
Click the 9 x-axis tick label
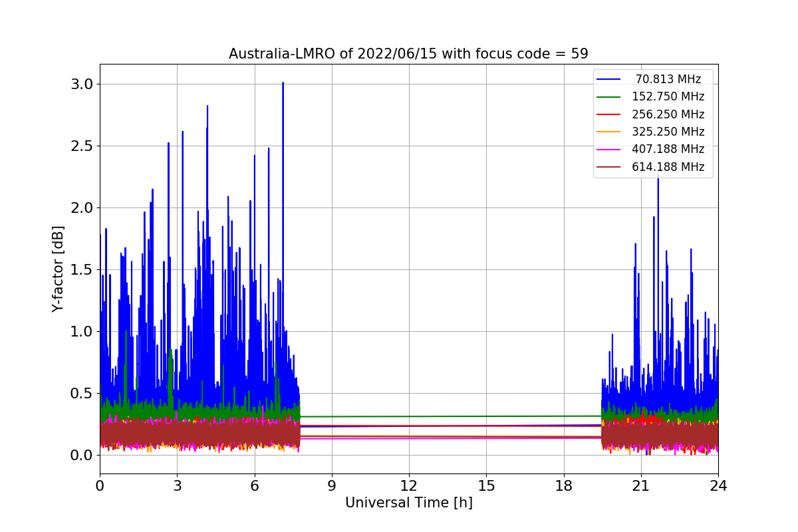[x=332, y=486]
